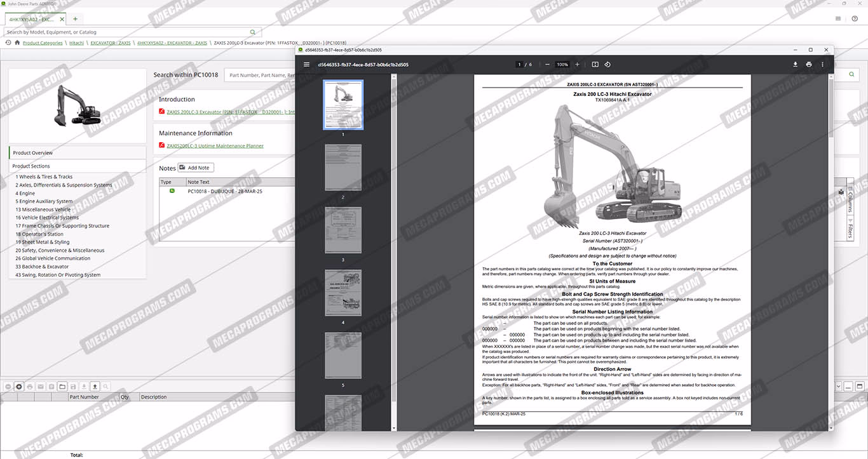The width and height of the screenshot is (868, 459).
Task: Open ZAXIS 200LC-3 Excavator introduction link
Action: [x=231, y=112]
